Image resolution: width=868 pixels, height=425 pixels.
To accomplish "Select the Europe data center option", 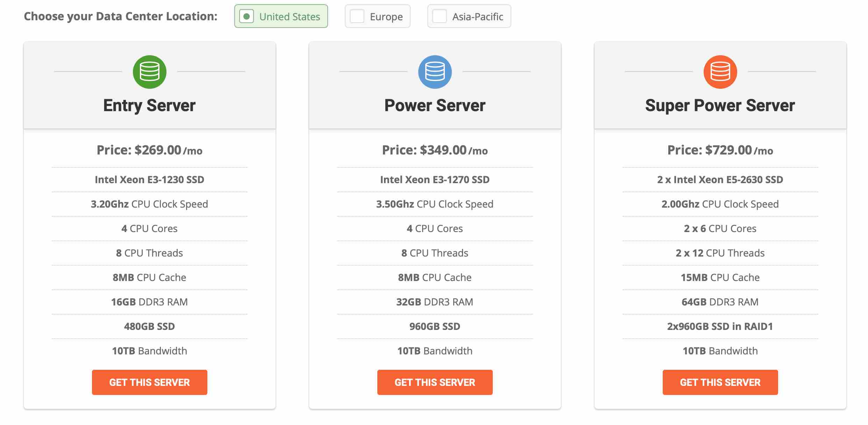I will [377, 16].
